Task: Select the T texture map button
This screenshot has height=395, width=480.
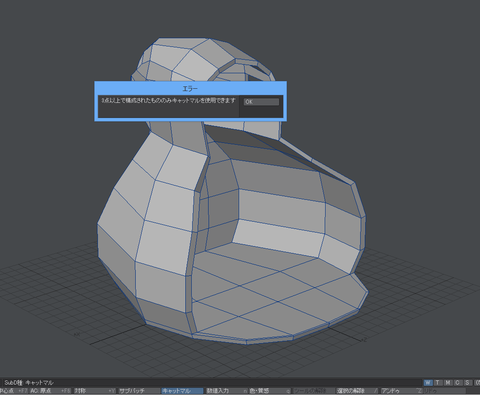Action: [437, 383]
